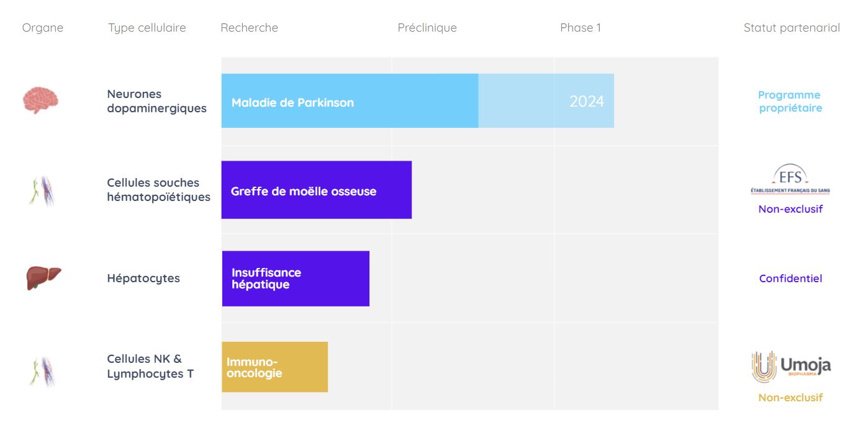Open the Programme propriétaire link
Viewport: 868px width, 441px height.
pos(790,101)
